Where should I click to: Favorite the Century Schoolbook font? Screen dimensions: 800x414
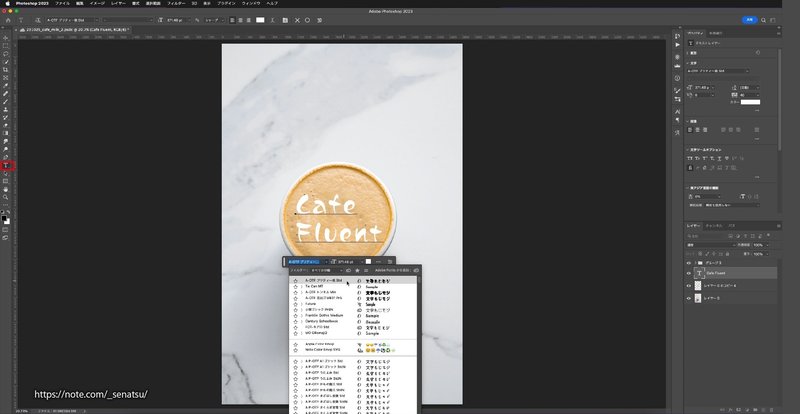coord(295,321)
